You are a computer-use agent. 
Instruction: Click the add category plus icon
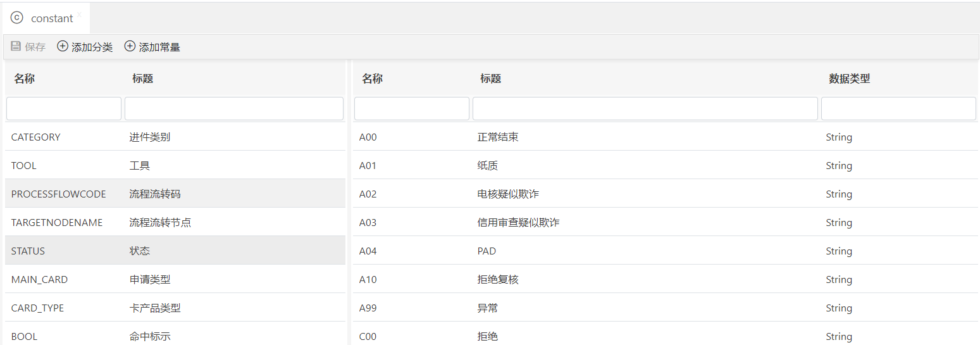pos(63,46)
